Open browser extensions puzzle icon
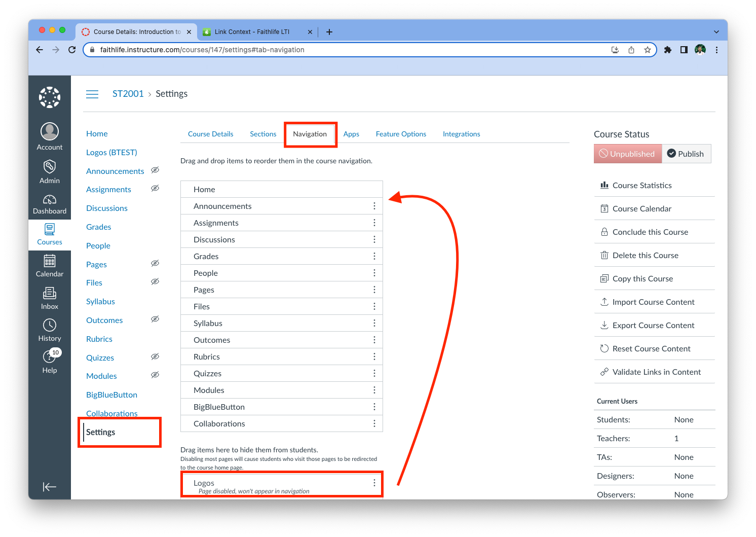Image resolution: width=756 pixels, height=537 pixels. coord(668,50)
